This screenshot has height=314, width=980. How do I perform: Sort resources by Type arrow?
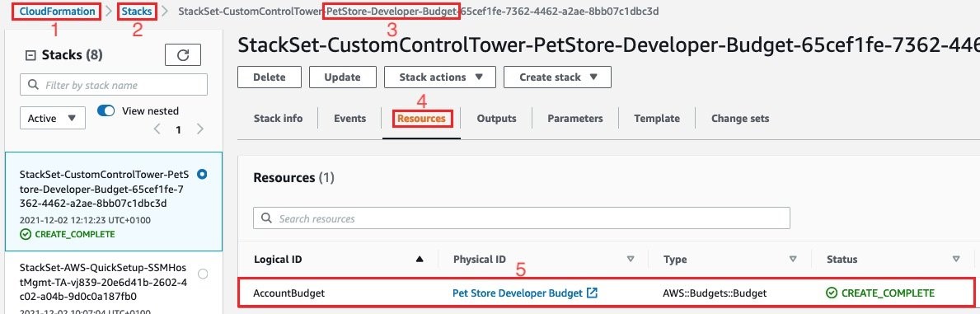793,259
